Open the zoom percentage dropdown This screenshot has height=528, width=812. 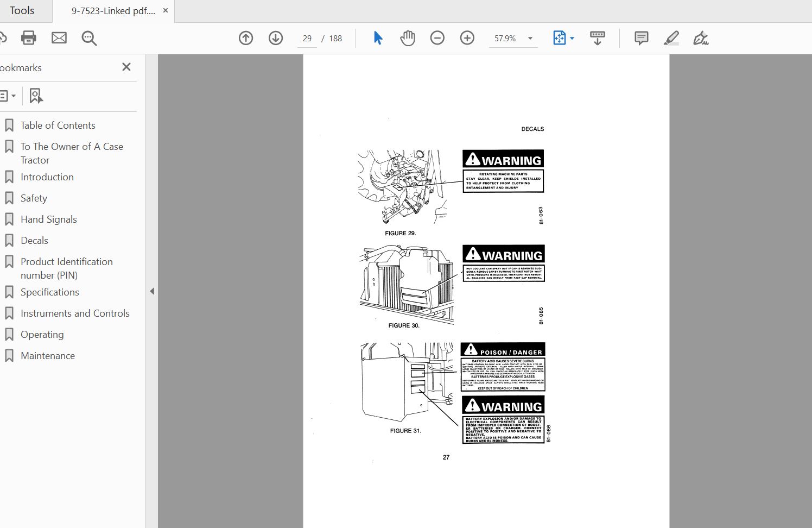[x=529, y=38]
